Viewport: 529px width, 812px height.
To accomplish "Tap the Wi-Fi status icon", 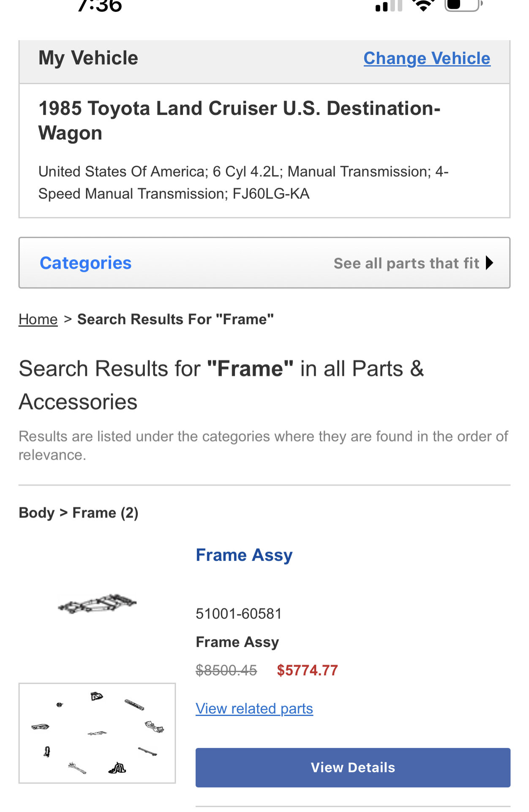I will pyautogui.click(x=423, y=5).
